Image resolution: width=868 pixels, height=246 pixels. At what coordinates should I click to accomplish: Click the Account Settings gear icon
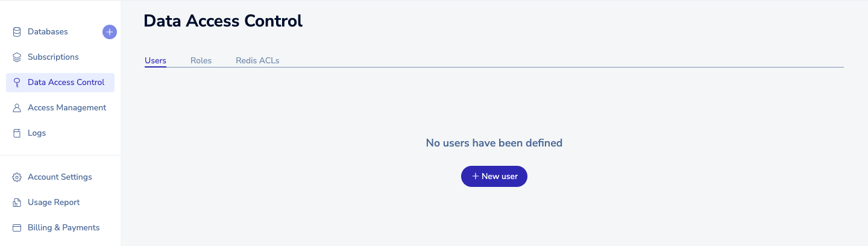click(x=17, y=177)
